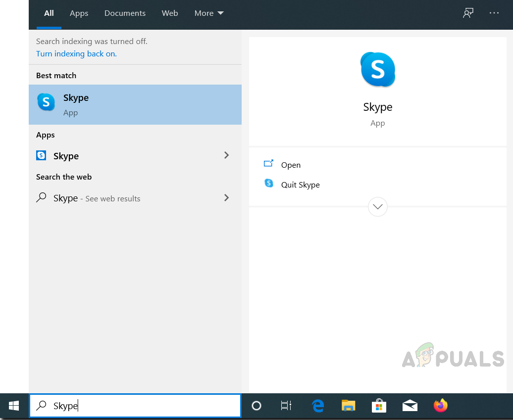Click the large Skype logo in preview pane
Viewport: 513px width, 420px height.
[378, 70]
